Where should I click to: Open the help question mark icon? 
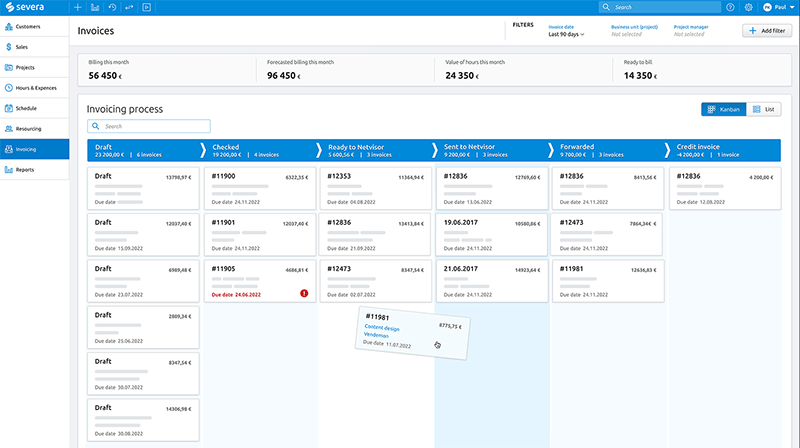(731, 7)
